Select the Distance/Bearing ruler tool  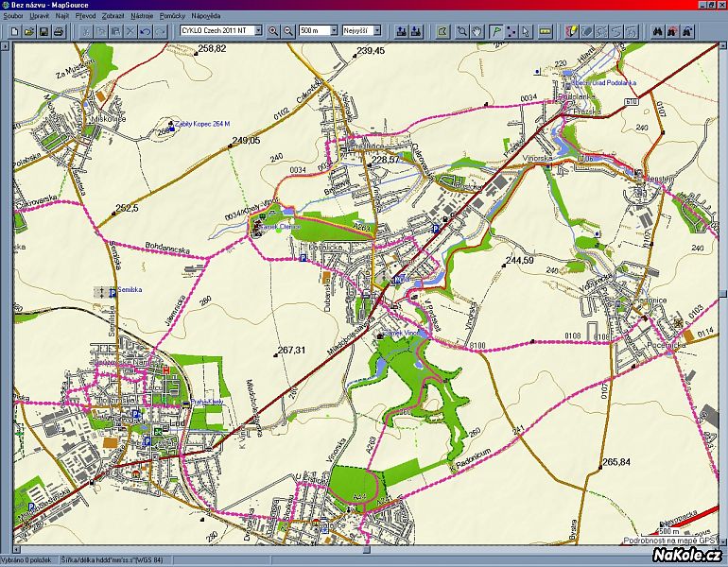[x=546, y=31]
